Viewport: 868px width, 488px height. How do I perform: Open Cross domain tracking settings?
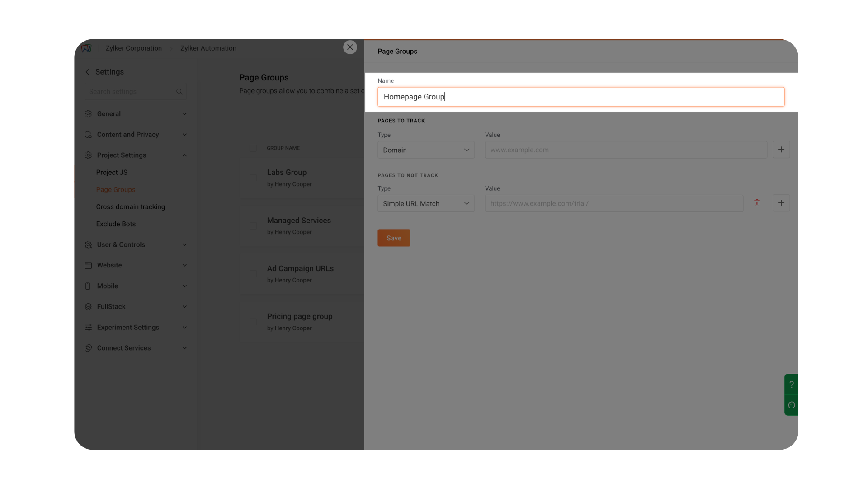coord(130,207)
